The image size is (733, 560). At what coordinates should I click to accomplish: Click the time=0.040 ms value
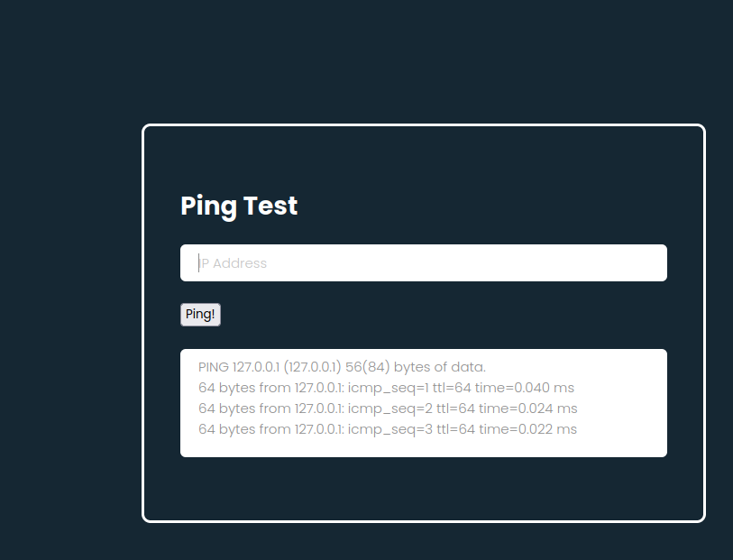(525, 388)
